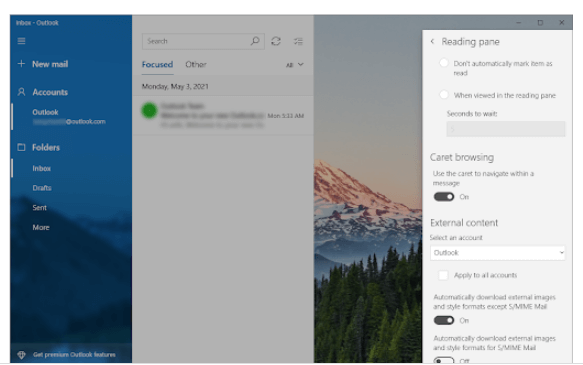The image size is (583, 365).
Task: Click the External content heading
Action: click(x=464, y=223)
